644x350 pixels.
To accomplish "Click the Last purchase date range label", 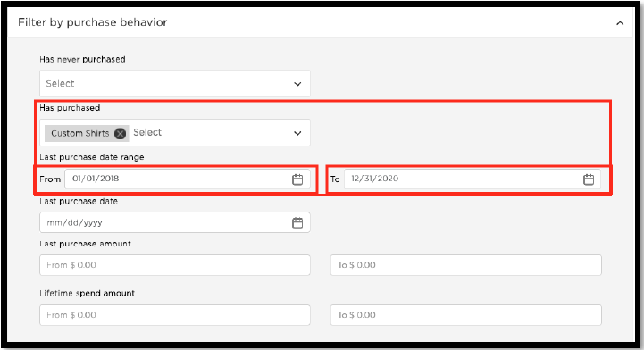I will pos(92,157).
